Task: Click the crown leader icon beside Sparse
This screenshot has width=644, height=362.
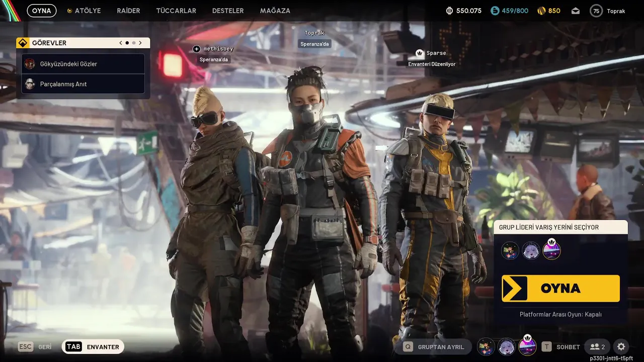Action: (420, 53)
